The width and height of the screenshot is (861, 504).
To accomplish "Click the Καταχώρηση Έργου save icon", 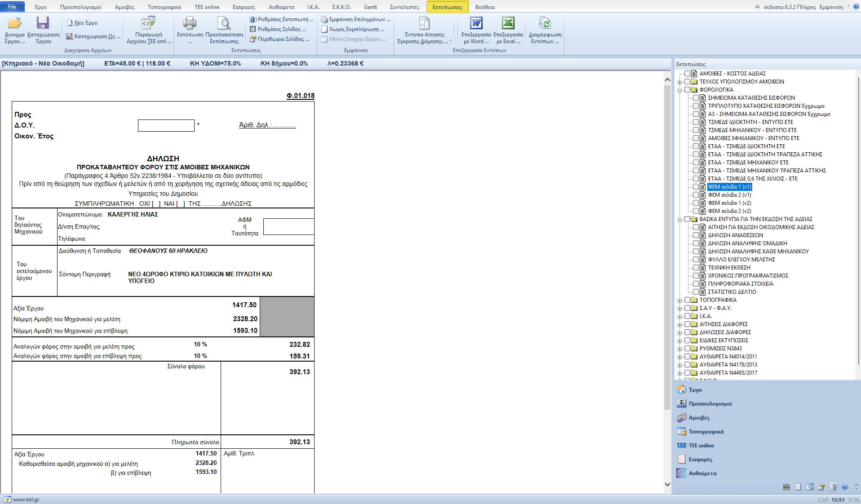I will click(43, 23).
